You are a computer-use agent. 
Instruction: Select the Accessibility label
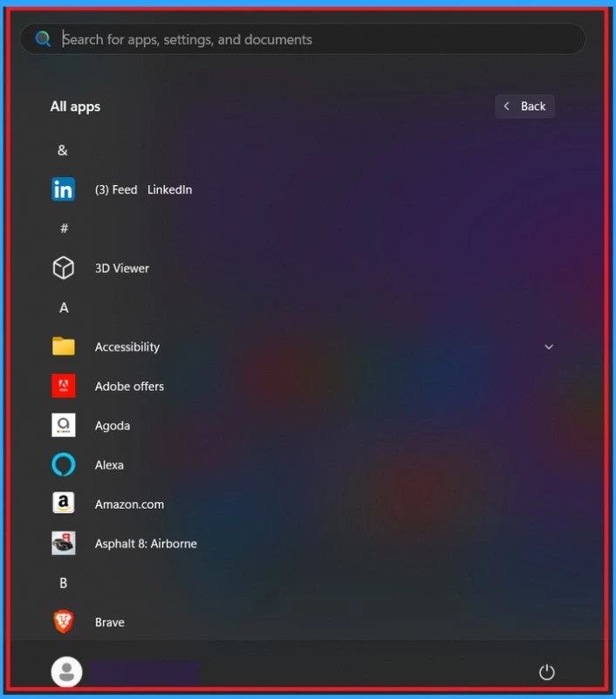tap(127, 346)
